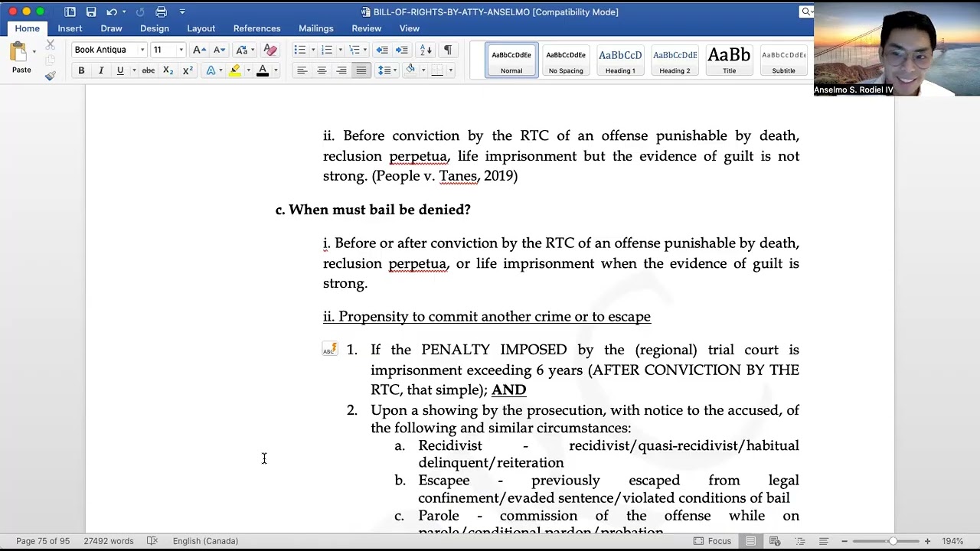
Task: Toggle the sidebar navigation pane icon
Action: tap(70, 11)
